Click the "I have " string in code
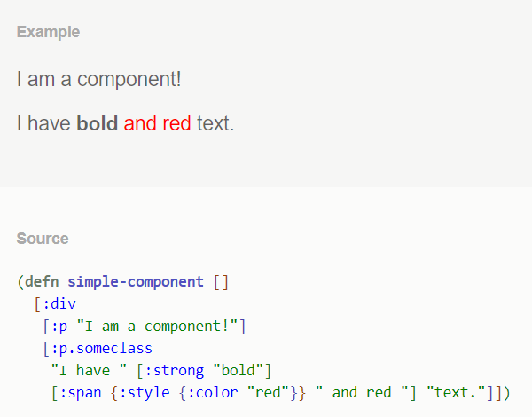The height and width of the screenshot is (417, 532). click(x=89, y=369)
